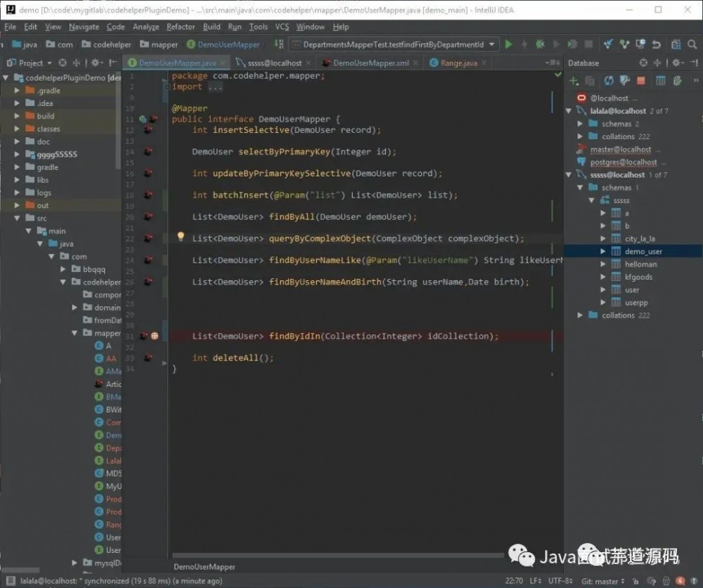The width and height of the screenshot is (703, 588).
Task: Expand the schemas node under lalala@localhost
Action: pos(579,123)
